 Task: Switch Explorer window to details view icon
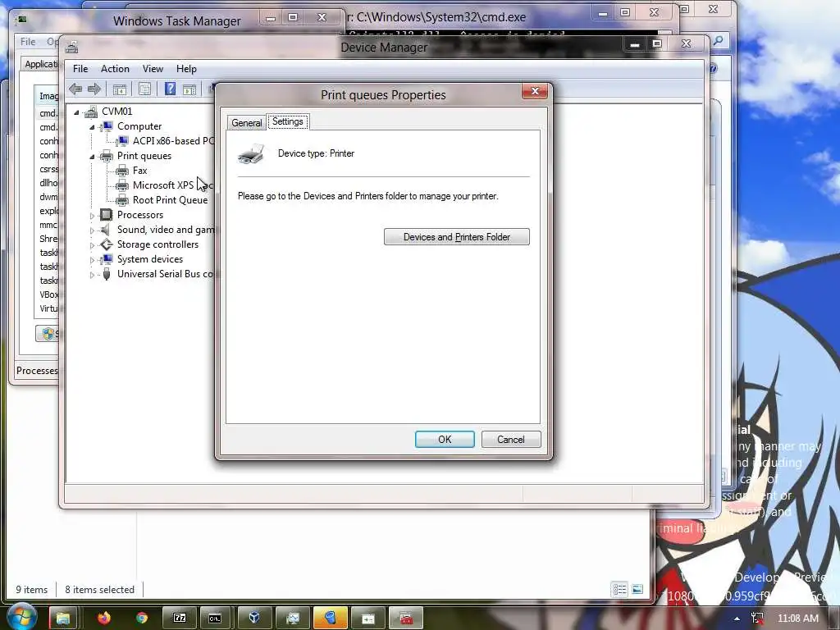click(620, 590)
